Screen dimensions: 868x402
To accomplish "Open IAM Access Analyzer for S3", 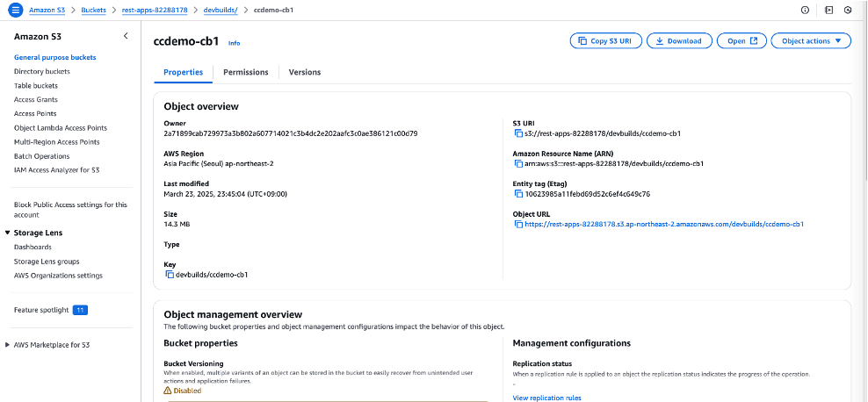I will [x=57, y=170].
